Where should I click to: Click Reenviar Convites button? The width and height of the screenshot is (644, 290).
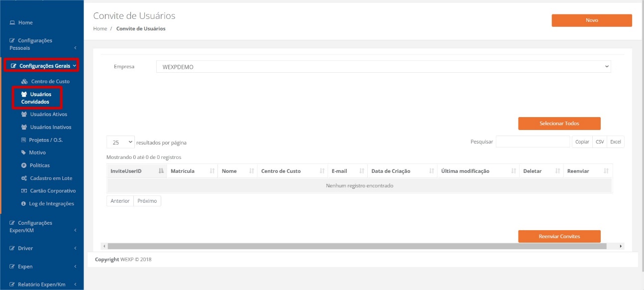tap(559, 236)
